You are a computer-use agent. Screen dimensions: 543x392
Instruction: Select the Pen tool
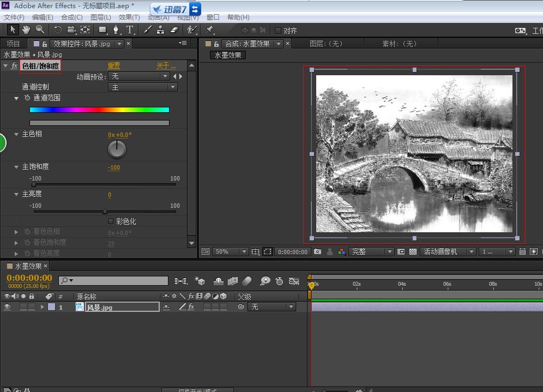116,29
